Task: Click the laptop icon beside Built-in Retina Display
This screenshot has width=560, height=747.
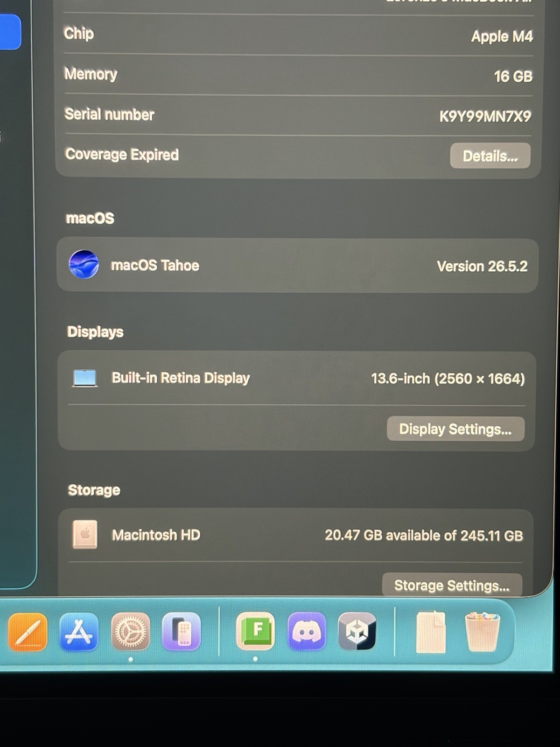Action: pos(85,378)
